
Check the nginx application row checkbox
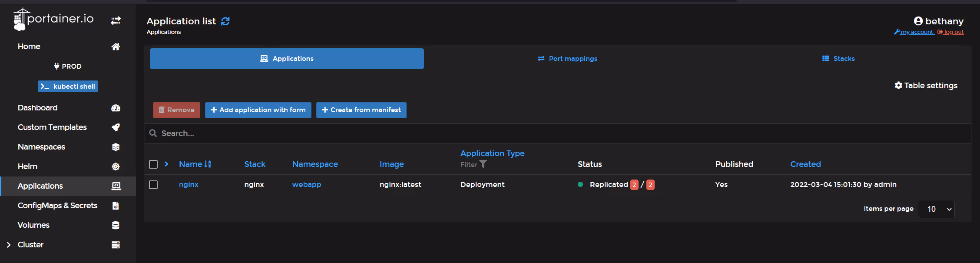(x=153, y=185)
